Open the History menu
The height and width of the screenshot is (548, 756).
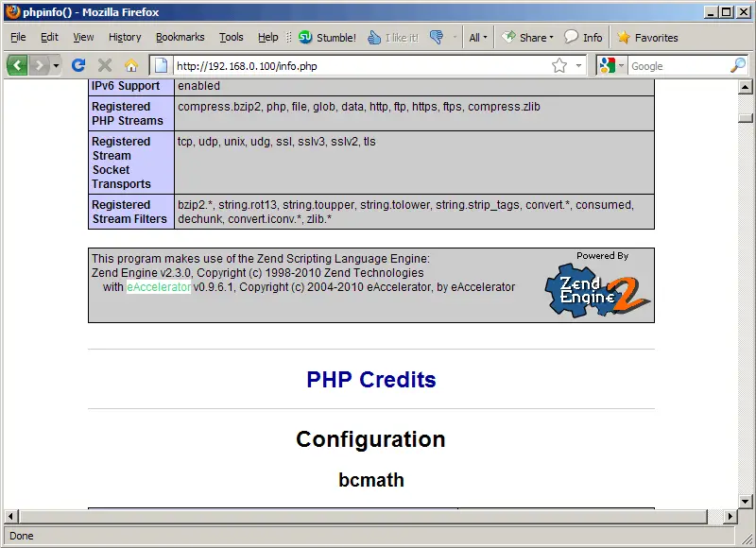(125, 37)
